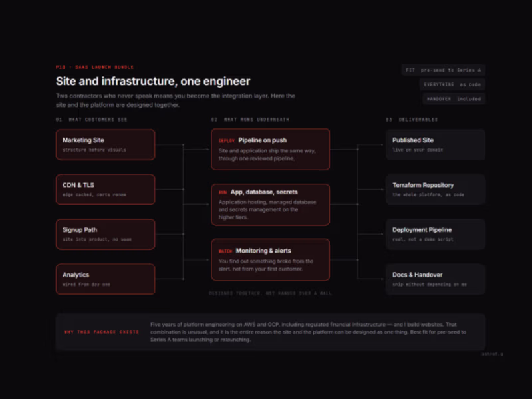The height and width of the screenshot is (399, 532).
Task: Click the heading 'Site and infrastructure, one engineer'
Action: pos(153,81)
